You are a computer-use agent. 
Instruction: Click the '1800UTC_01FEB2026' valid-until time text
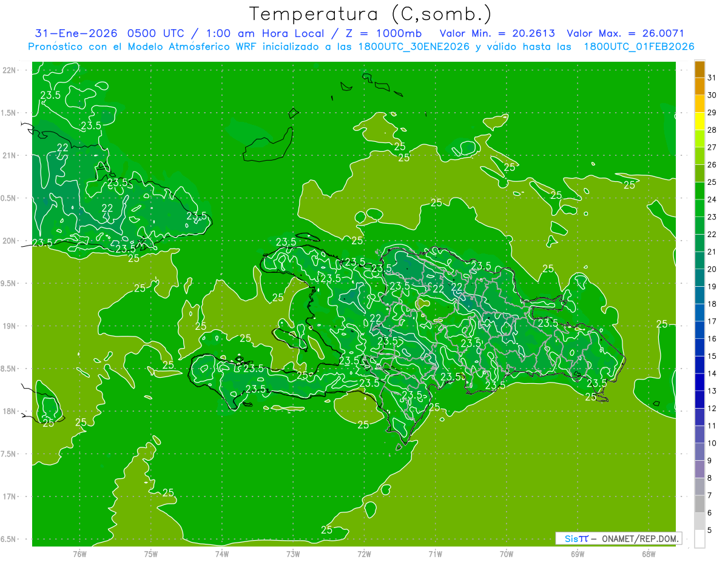pos(639,47)
